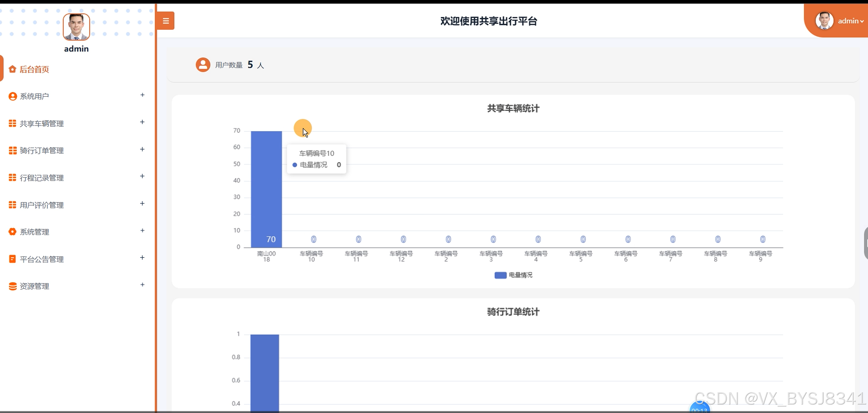Click the 车辆编号12 zero data label
Image resolution: width=868 pixels, height=413 pixels.
point(403,239)
